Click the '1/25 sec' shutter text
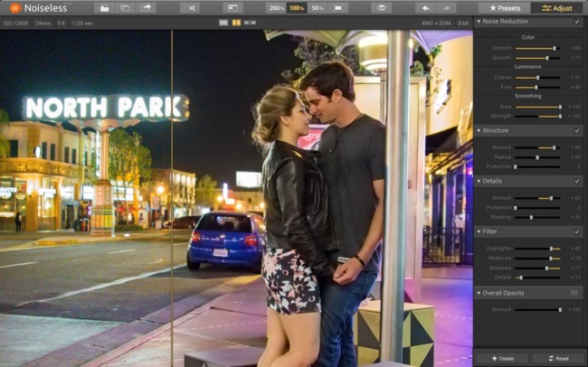This screenshot has width=588, height=367. (82, 24)
